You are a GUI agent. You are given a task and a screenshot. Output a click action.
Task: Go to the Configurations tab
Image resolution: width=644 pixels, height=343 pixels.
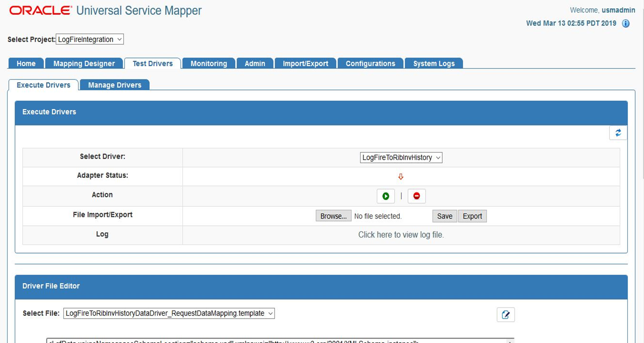(x=371, y=63)
